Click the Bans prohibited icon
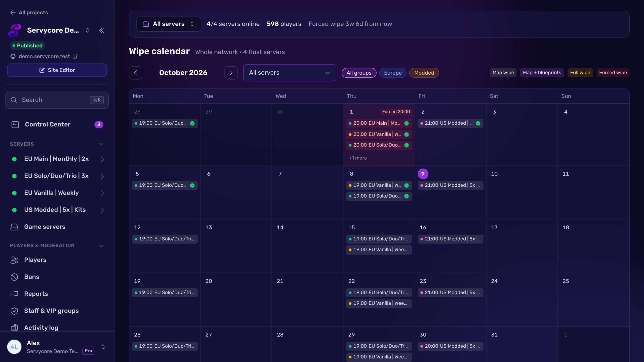Image resolution: width=644 pixels, height=362 pixels. [14, 277]
